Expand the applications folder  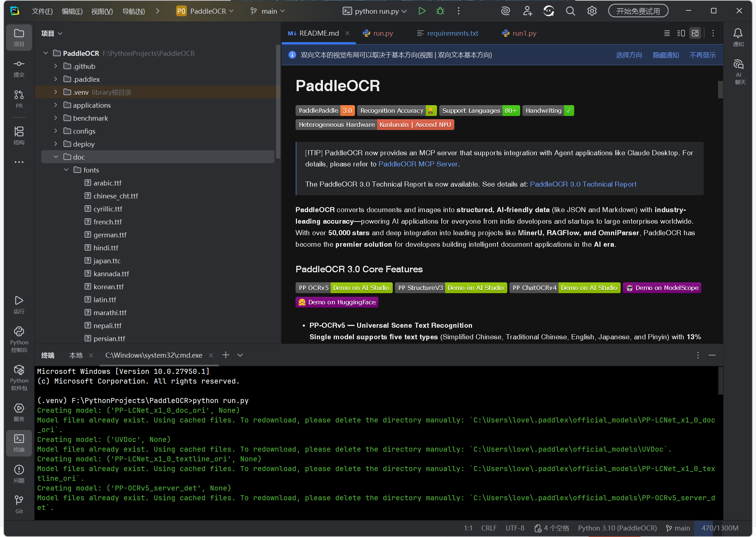pyautogui.click(x=55, y=105)
